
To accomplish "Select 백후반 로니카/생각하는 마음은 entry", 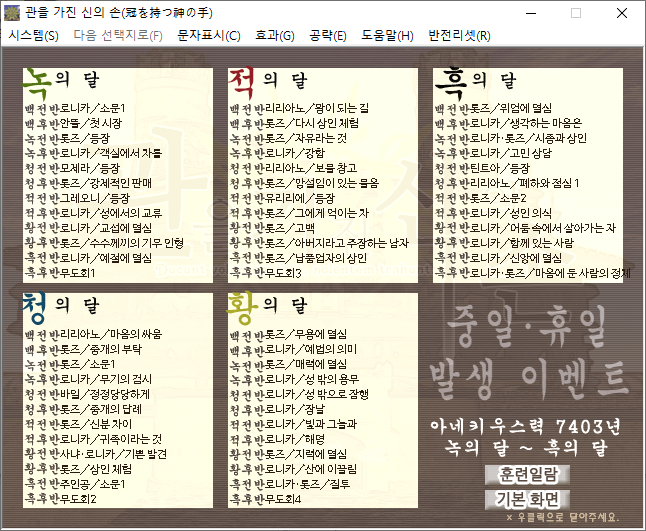I will coord(508,124).
